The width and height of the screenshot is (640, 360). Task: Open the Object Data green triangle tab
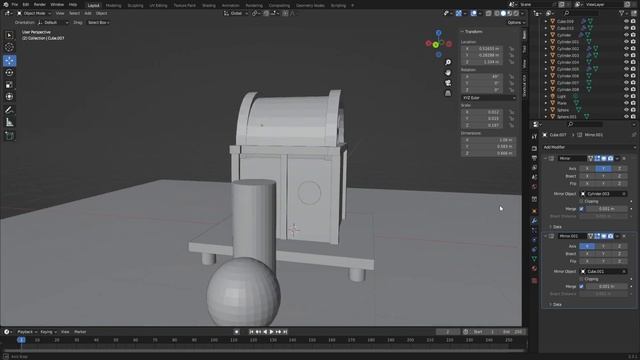point(534,259)
